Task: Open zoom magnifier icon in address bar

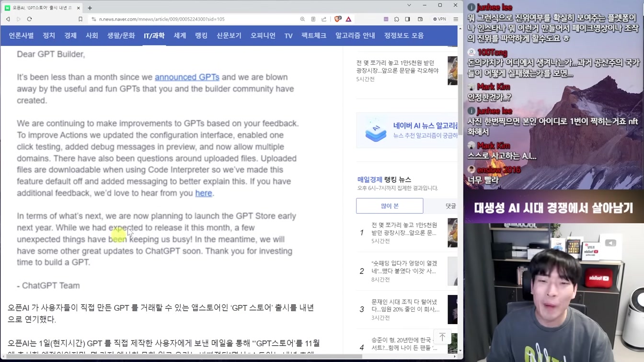Action: point(302,19)
